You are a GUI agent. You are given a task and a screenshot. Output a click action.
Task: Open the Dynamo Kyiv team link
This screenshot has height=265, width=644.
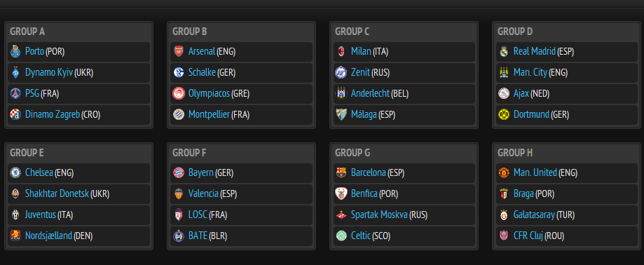pos(49,73)
